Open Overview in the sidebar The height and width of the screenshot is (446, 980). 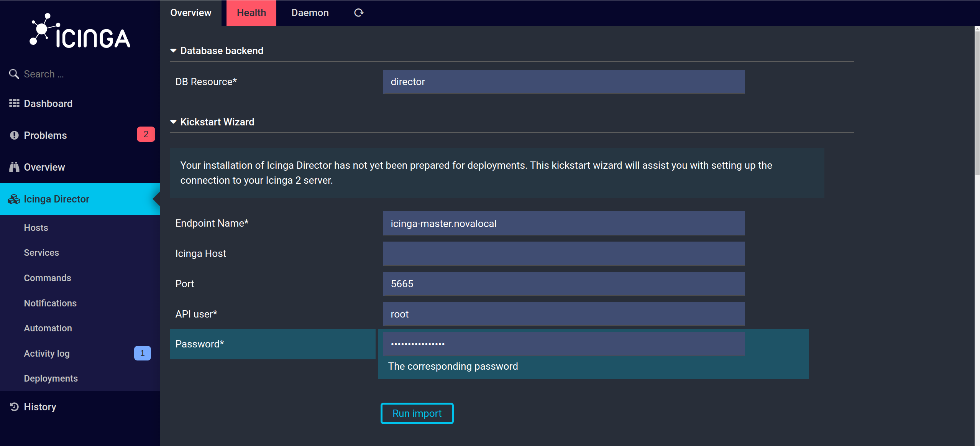click(80, 167)
